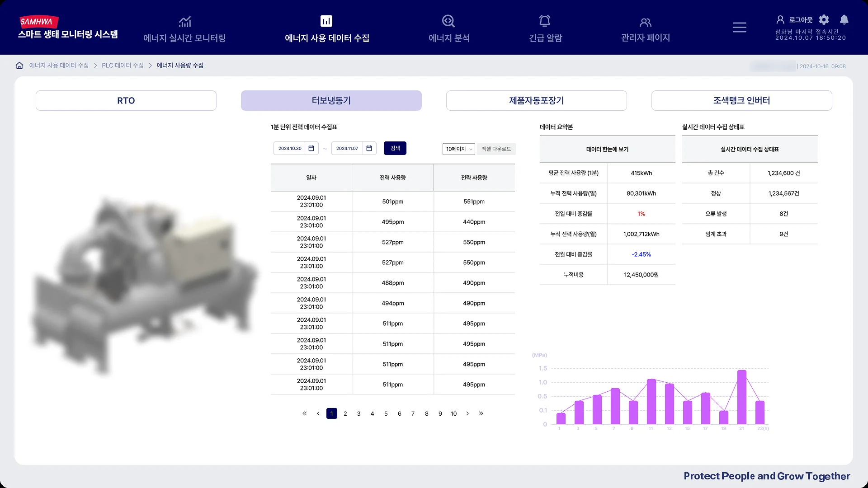Click the 로그아웃 link

click(801, 20)
